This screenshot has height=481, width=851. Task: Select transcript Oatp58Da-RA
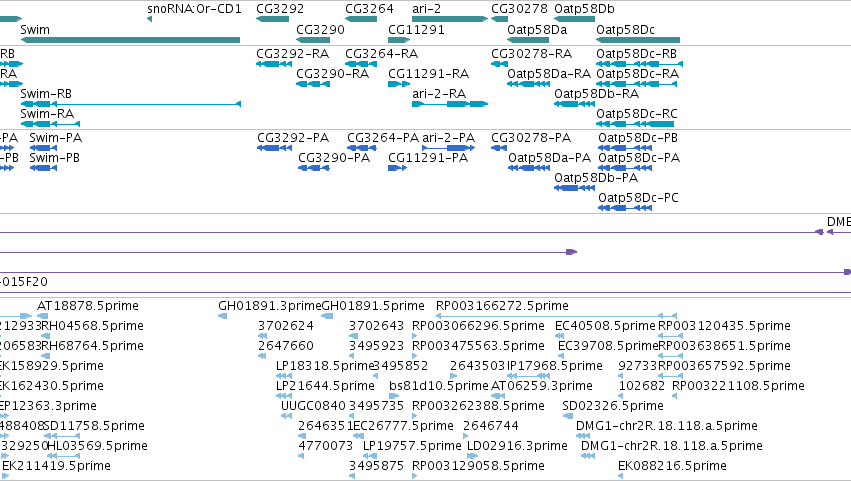pyautogui.click(x=529, y=84)
